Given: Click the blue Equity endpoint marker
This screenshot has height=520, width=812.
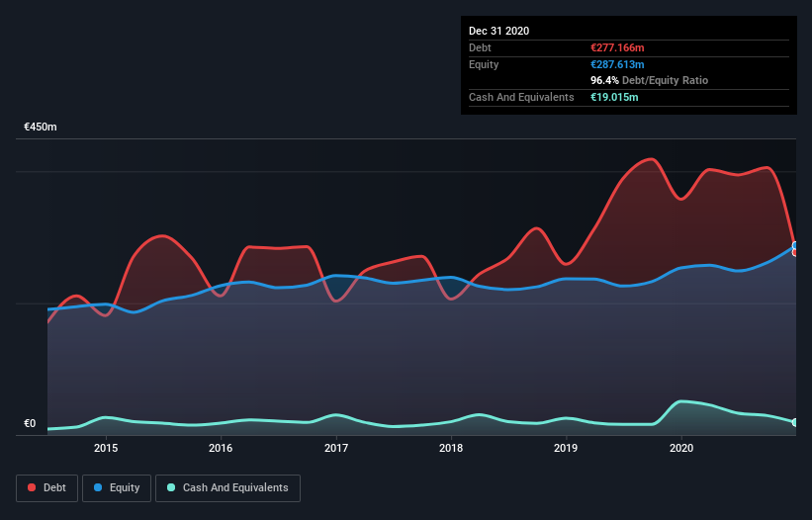Looking at the screenshot, I should click(x=795, y=246).
